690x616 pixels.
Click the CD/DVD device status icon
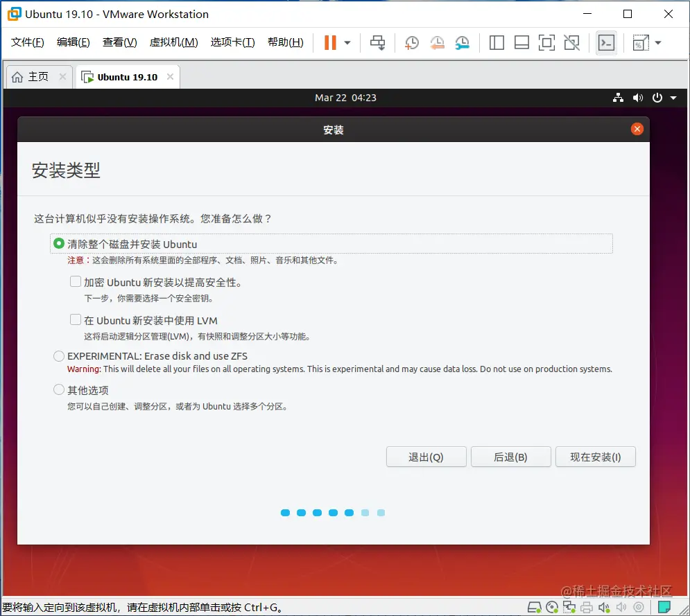tap(551, 607)
